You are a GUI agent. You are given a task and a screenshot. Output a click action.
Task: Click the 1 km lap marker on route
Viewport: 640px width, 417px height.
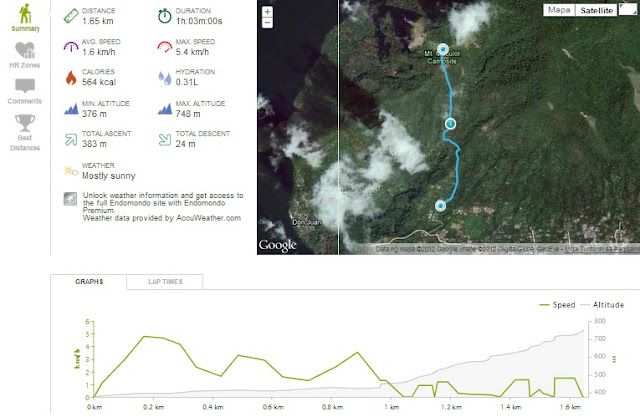(x=450, y=123)
